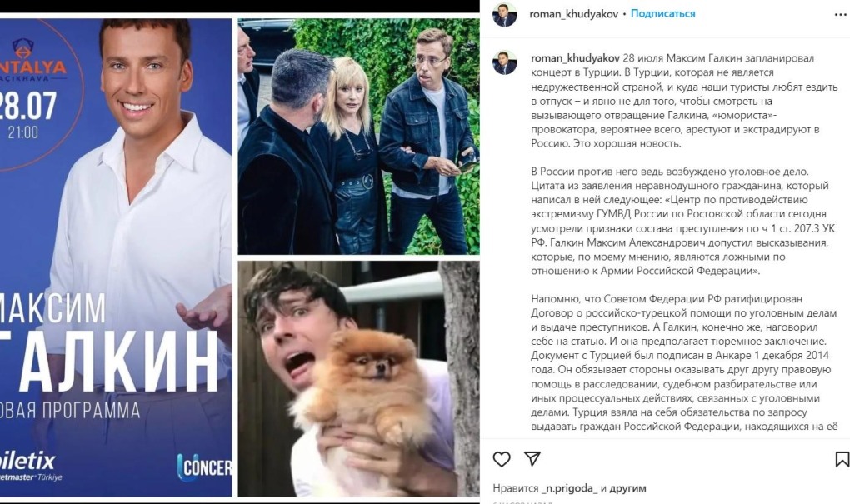Viewport: 850px width, 504px height.
Task: Like the post with the heart icon
Action: [502, 459]
